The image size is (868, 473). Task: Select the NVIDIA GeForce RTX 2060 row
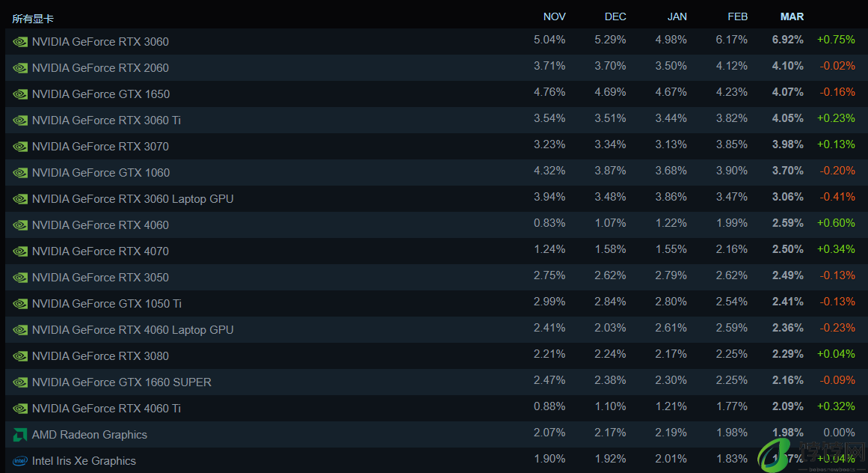pyautogui.click(x=436, y=67)
